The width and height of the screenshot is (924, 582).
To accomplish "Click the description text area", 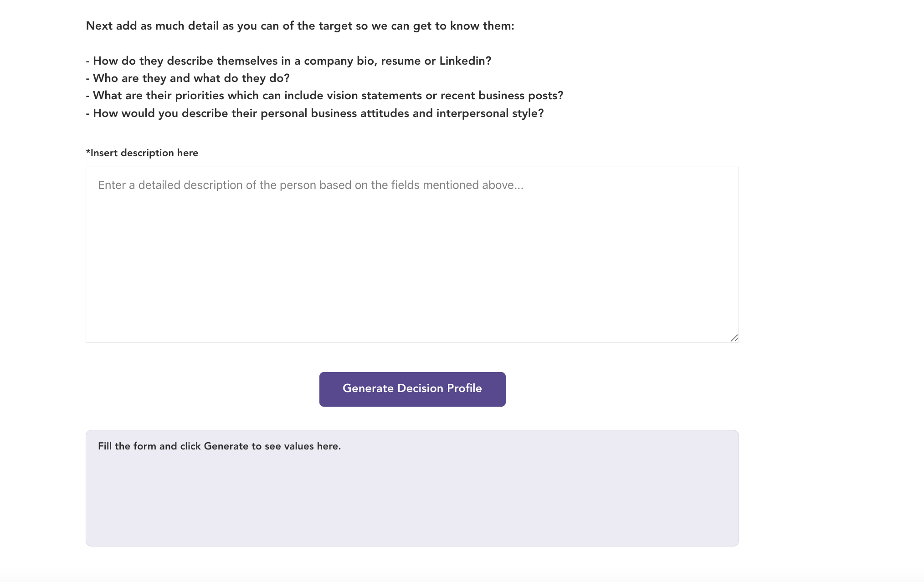I will 412,254.
